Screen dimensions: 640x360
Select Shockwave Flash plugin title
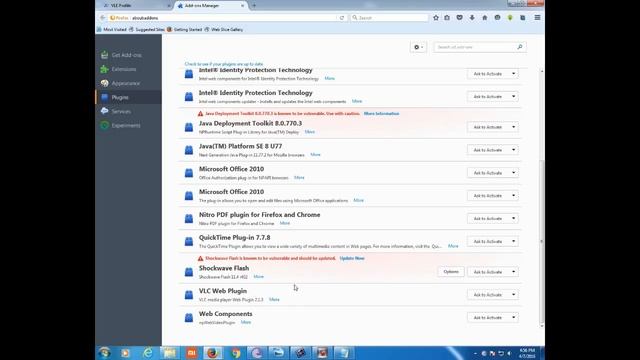tap(224, 268)
